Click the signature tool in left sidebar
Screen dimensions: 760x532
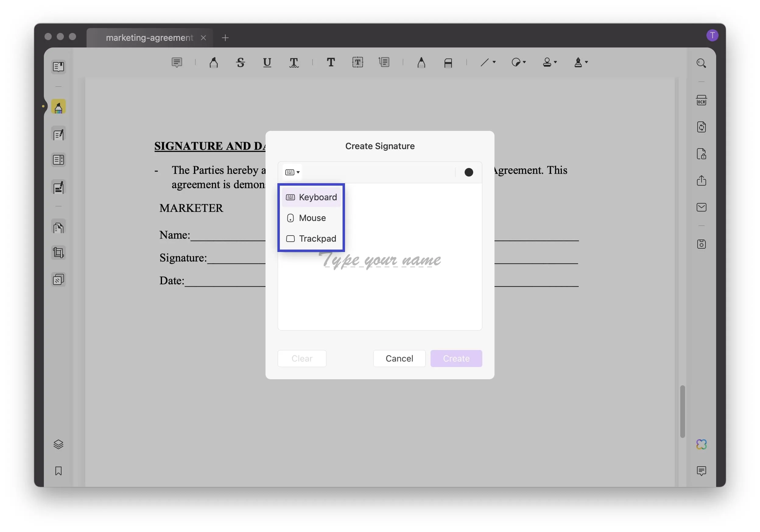coord(58,188)
